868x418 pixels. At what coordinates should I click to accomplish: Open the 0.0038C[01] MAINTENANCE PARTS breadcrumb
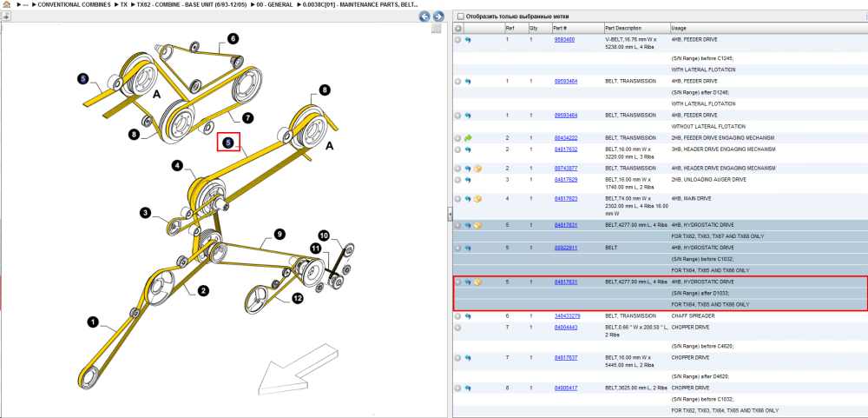click(x=358, y=3)
